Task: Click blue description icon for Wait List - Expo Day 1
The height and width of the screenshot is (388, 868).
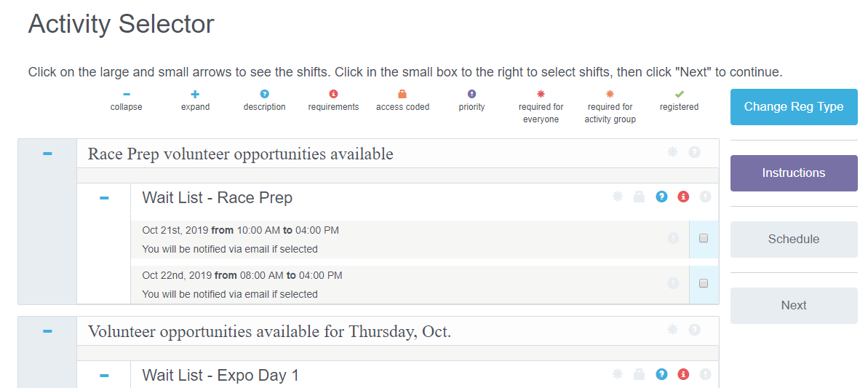Action: [x=661, y=375]
